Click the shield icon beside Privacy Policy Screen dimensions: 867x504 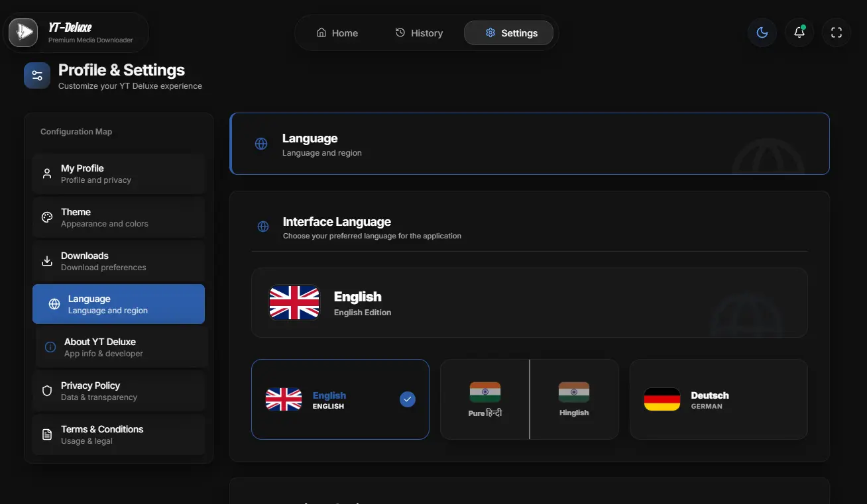tap(47, 391)
